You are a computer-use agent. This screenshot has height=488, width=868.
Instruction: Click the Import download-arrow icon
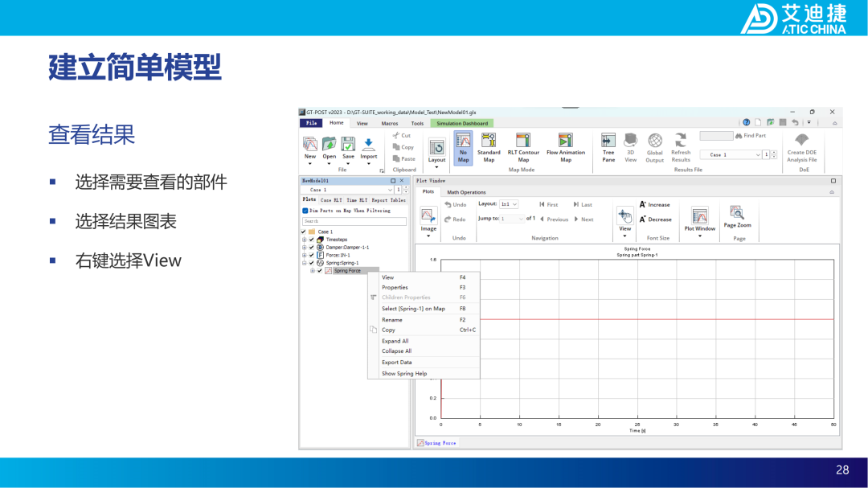[369, 145]
